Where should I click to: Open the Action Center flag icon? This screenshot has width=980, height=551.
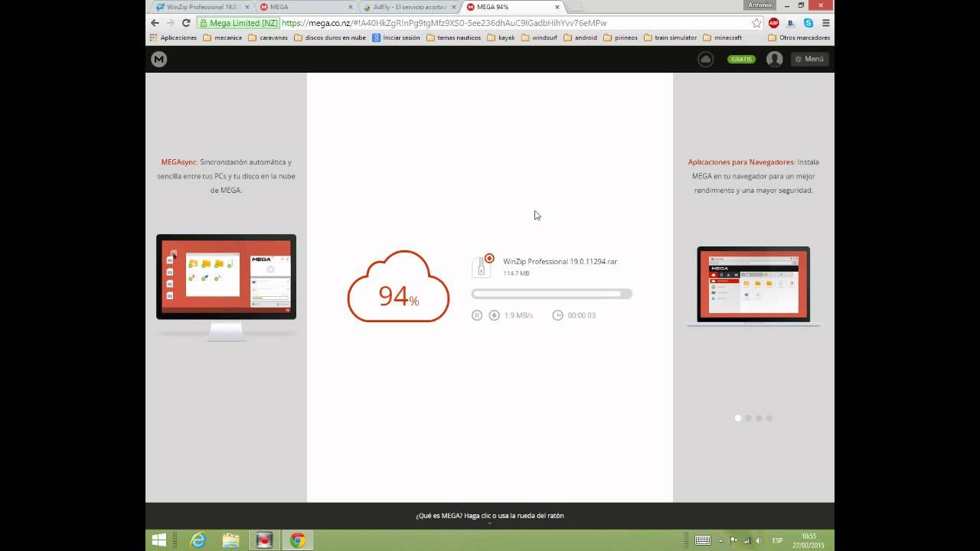[x=733, y=540]
